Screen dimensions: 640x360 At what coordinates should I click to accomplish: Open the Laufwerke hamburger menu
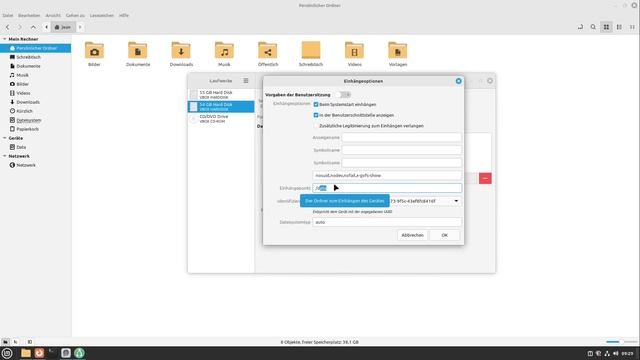pyautogui.click(x=246, y=81)
